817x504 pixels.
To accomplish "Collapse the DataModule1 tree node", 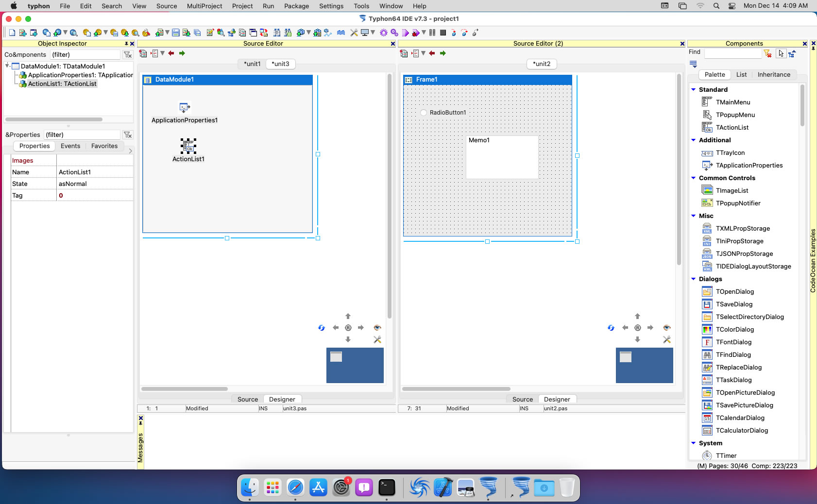I will [7, 66].
